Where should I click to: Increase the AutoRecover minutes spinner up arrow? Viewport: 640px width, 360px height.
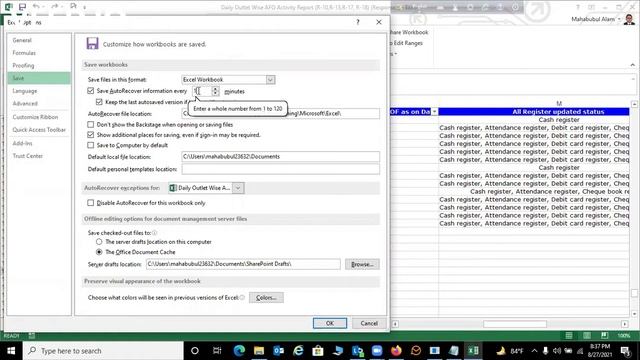click(x=215, y=89)
